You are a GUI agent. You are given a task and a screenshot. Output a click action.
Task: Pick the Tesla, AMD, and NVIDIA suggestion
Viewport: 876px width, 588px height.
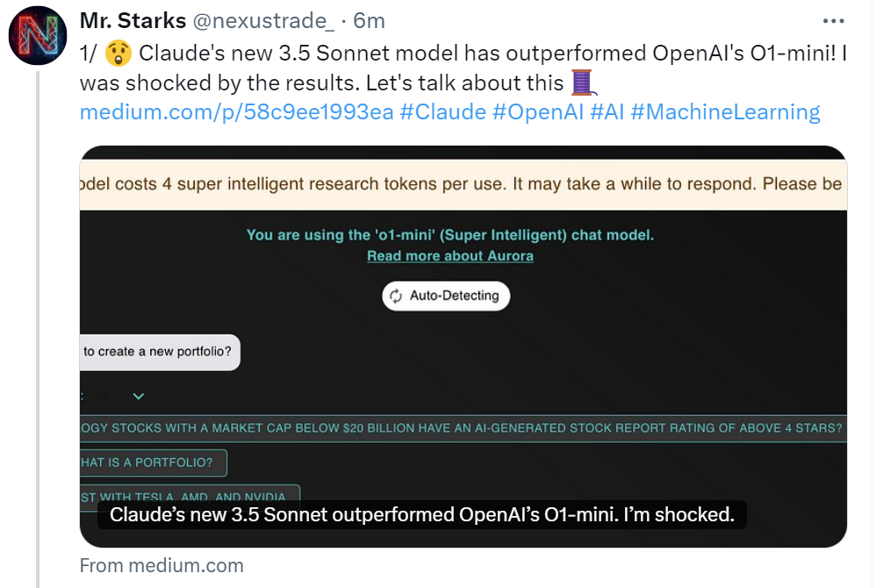(x=190, y=496)
